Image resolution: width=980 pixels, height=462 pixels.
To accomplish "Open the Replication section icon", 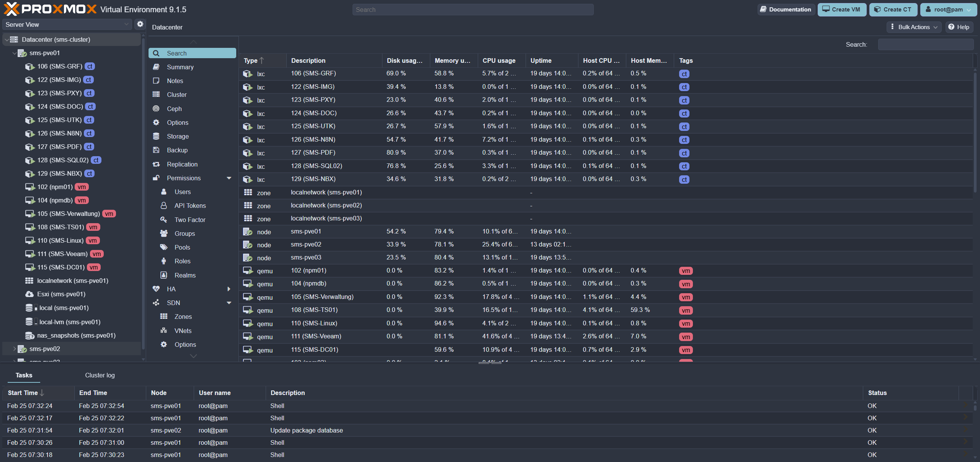I will [x=156, y=164].
